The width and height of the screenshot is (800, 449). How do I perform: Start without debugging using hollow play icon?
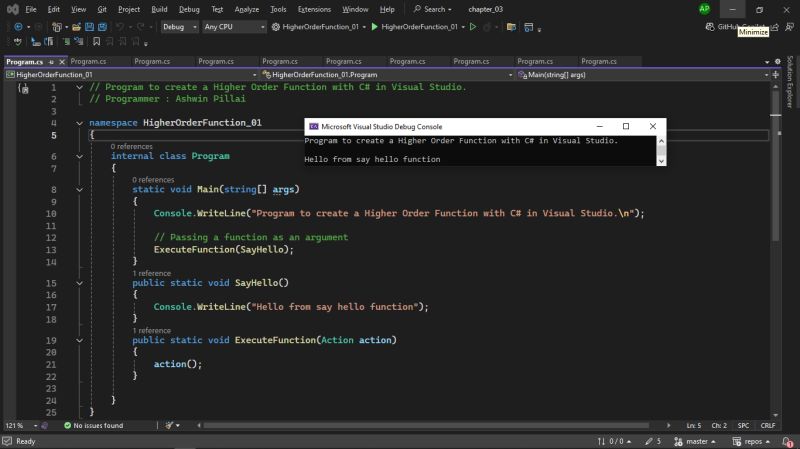click(x=473, y=27)
